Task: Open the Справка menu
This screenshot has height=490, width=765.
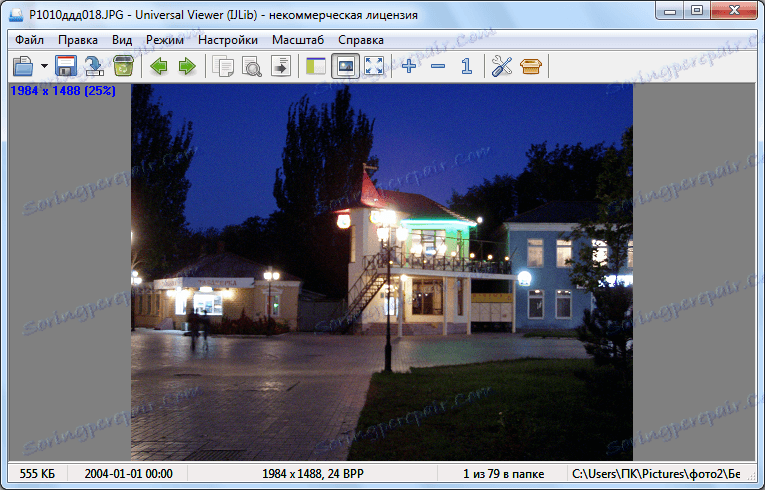Action: tap(361, 40)
